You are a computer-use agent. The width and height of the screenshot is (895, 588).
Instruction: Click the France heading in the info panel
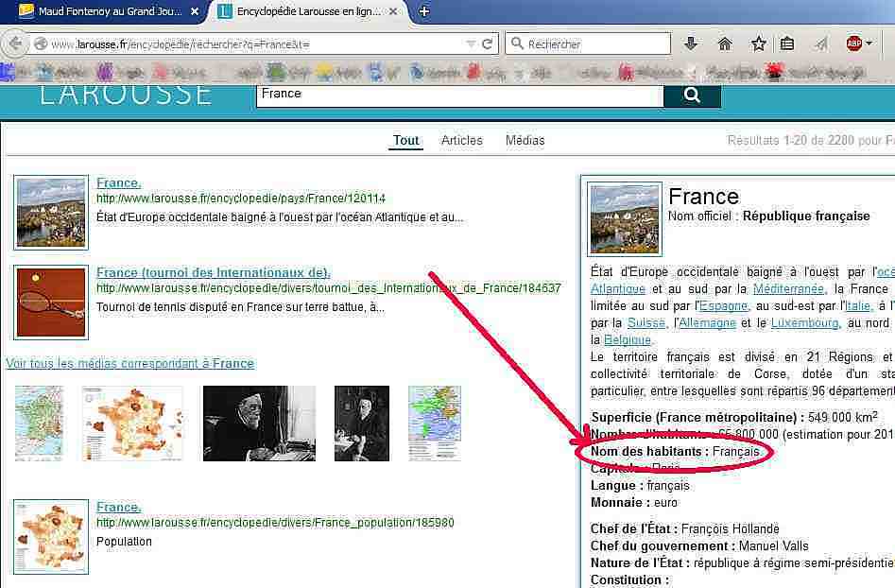click(704, 197)
